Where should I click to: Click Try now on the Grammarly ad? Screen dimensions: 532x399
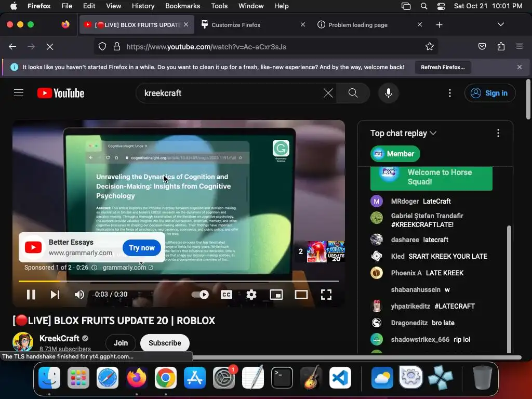point(142,248)
